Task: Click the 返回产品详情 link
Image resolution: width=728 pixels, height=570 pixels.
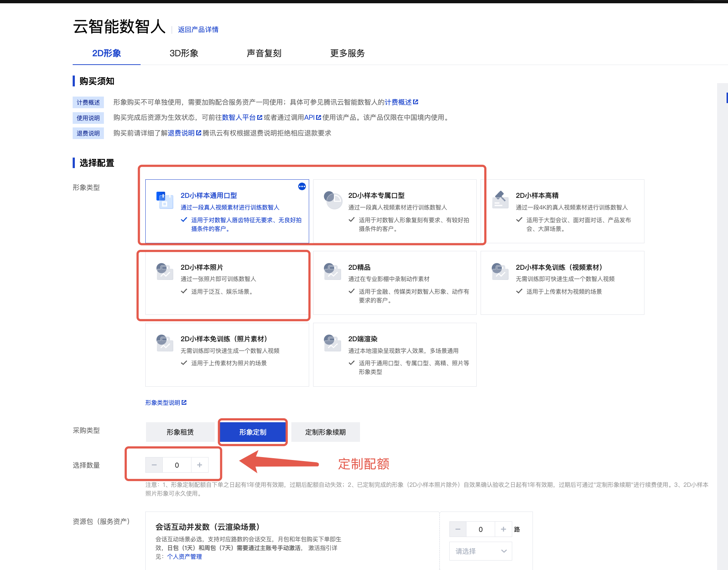Action: coord(198,30)
